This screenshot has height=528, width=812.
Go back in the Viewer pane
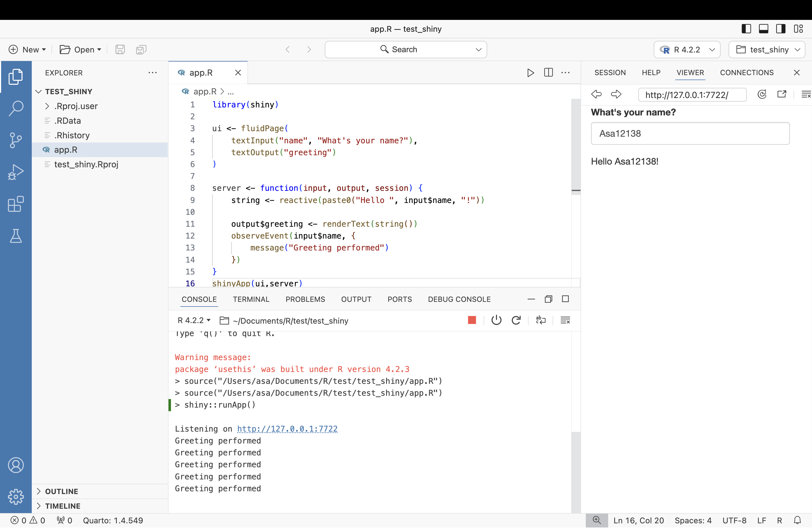pyautogui.click(x=596, y=94)
